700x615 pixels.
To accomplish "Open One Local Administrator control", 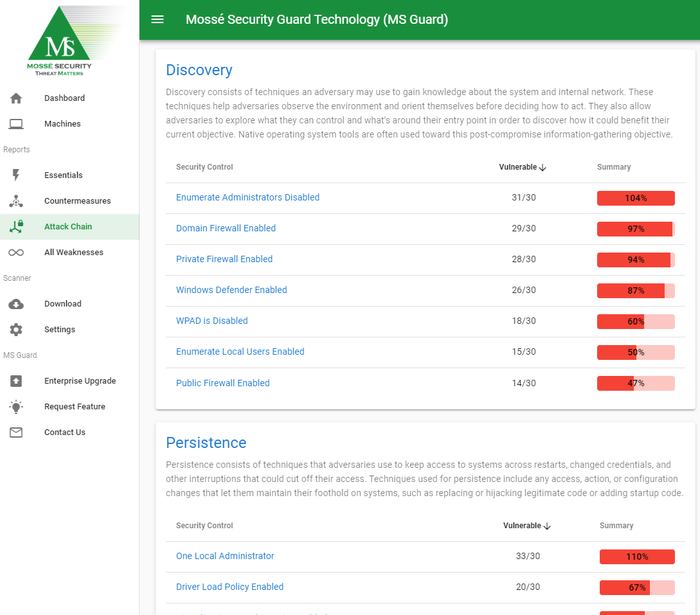I will tap(225, 556).
